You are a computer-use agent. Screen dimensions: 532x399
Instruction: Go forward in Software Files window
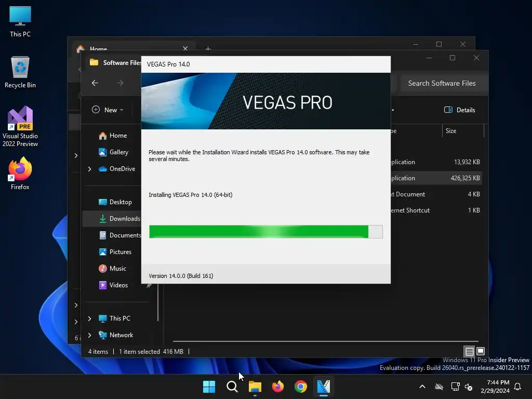120,83
